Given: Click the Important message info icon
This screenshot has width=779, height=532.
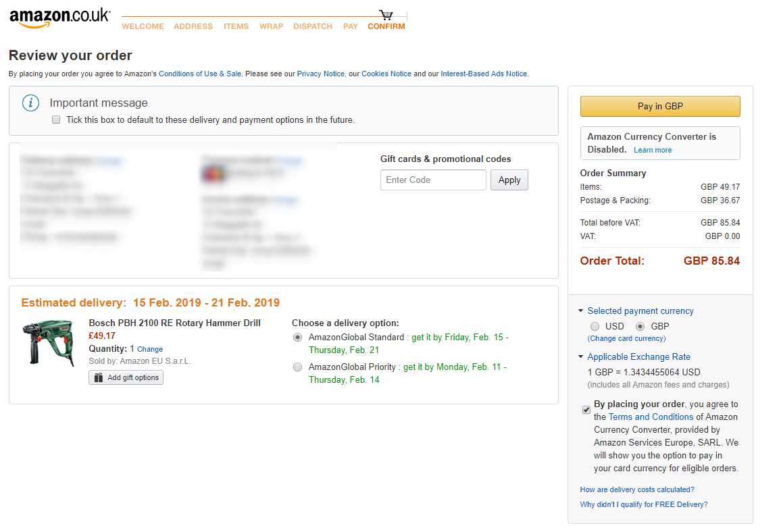Looking at the screenshot, I should (30, 103).
